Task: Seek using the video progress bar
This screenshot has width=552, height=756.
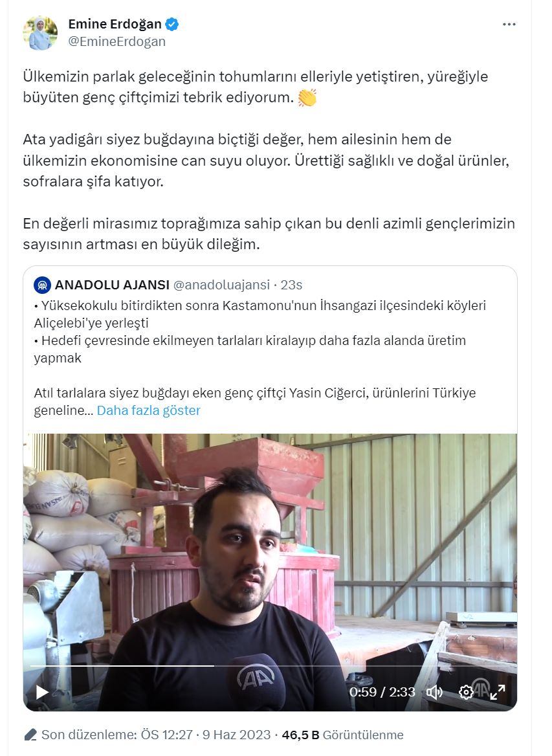Action: click(270, 666)
